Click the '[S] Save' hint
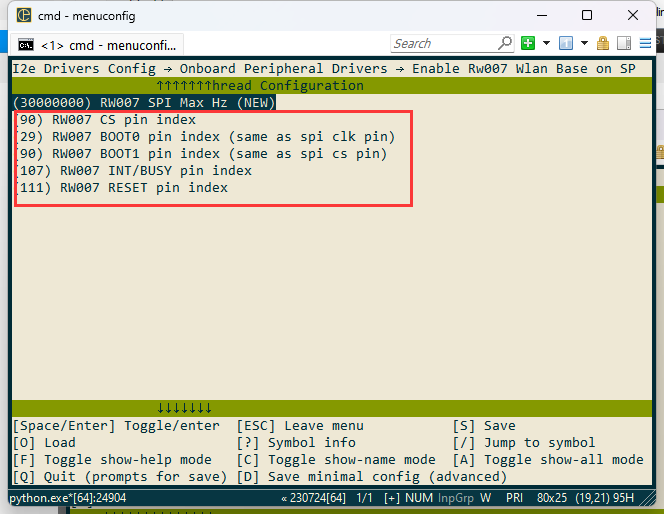This screenshot has height=514, width=664. 484,426
